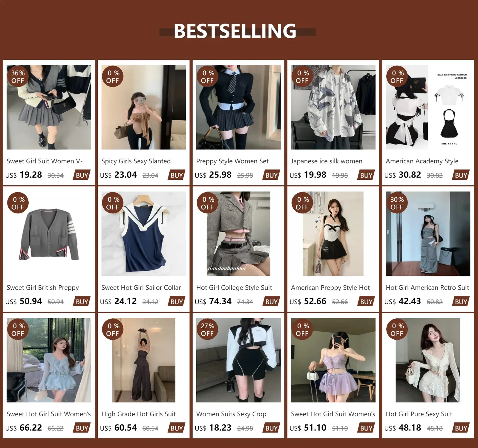Open the Hot Girl American Retro Suit link

(x=428, y=287)
